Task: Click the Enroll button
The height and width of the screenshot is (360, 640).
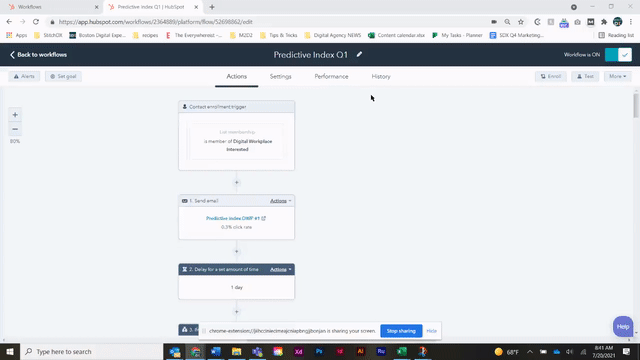Action: [551, 76]
